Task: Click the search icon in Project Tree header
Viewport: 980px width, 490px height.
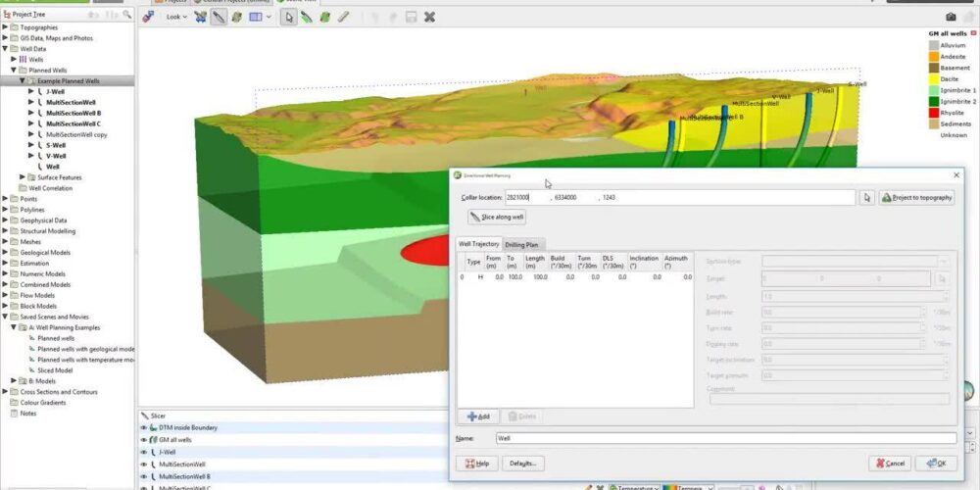Action: (x=126, y=14)
